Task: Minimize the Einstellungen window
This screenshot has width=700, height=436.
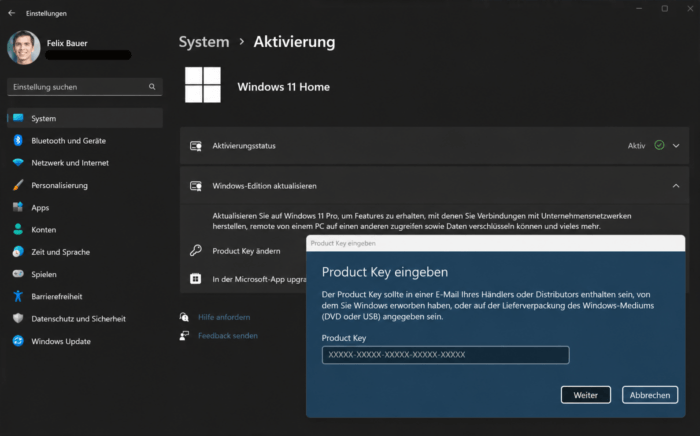Action: pos(639,8)
